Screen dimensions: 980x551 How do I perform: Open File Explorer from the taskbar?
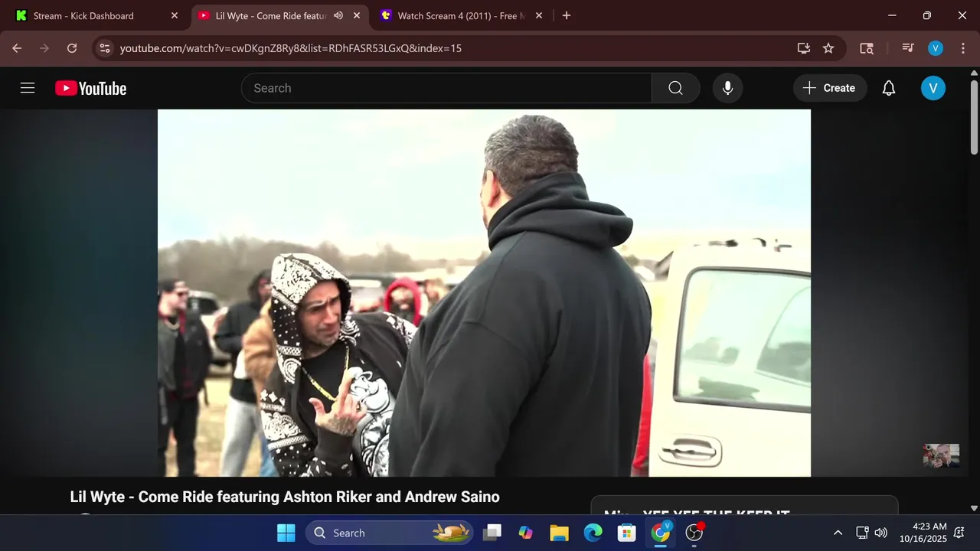pyautogui.click(x=559, y=533)
